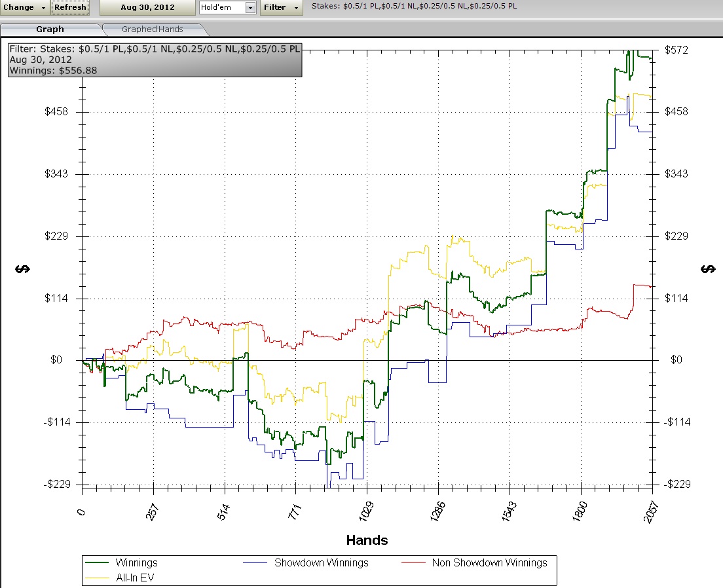
Task: Click the Showdown Winnings legend label
Action: pyautogui.click(x=321, y=562)
